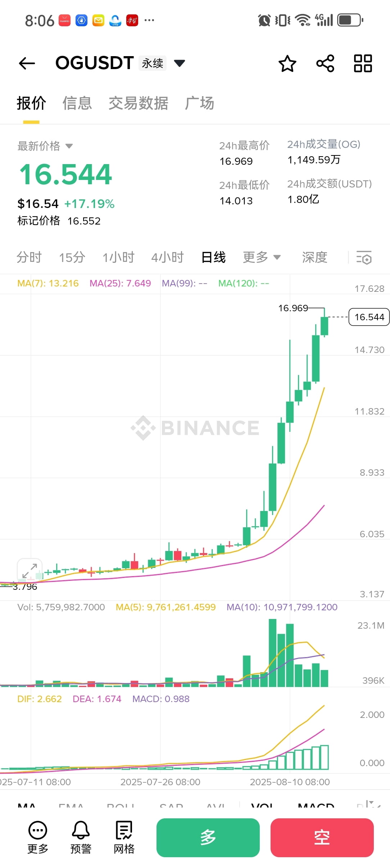Tap the 24h成交量 value 1,149.59万
This screenshot has width=390, height=868.
(x=314, y=160)
